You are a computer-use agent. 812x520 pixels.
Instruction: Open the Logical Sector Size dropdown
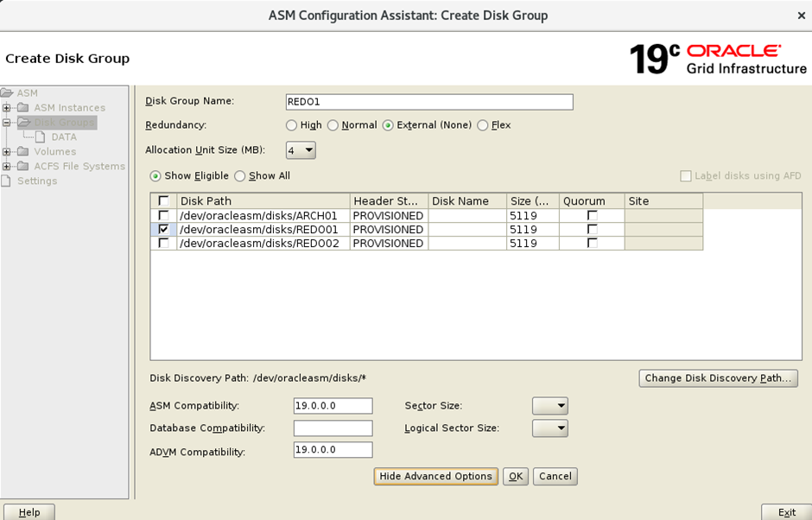coord(550,428)
